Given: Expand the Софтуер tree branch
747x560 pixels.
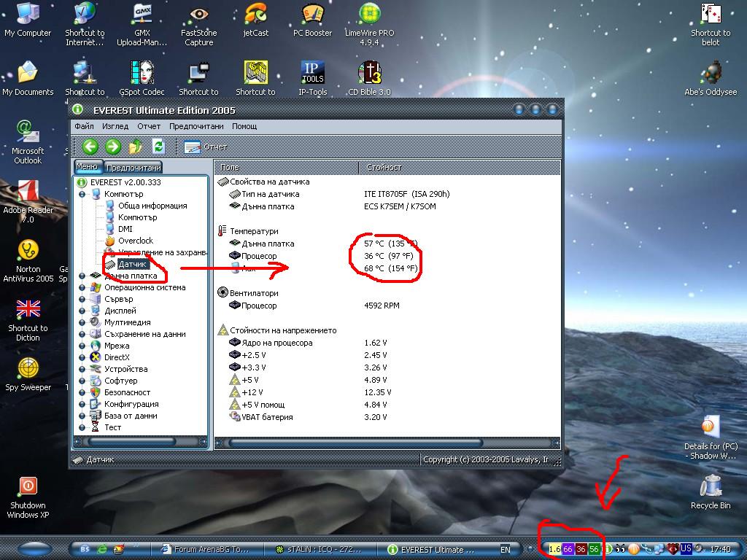Looking at the screenshot, I should [x=82, y=381].
